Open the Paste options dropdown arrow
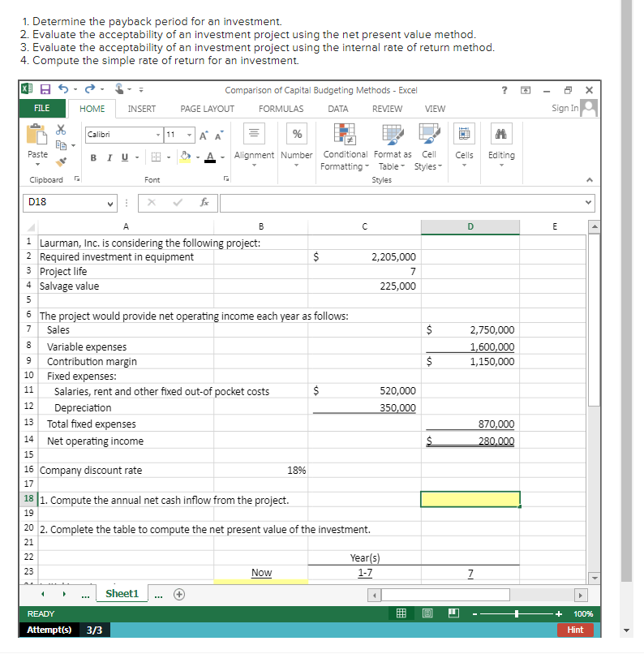This screenshot has width=644, height=654. click(x=37, y=165)
